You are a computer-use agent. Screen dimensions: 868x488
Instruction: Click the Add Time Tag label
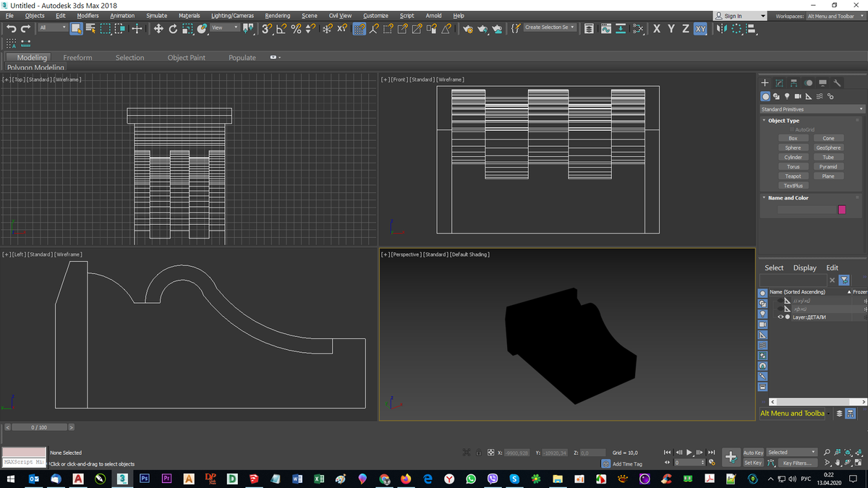point(627,464)
